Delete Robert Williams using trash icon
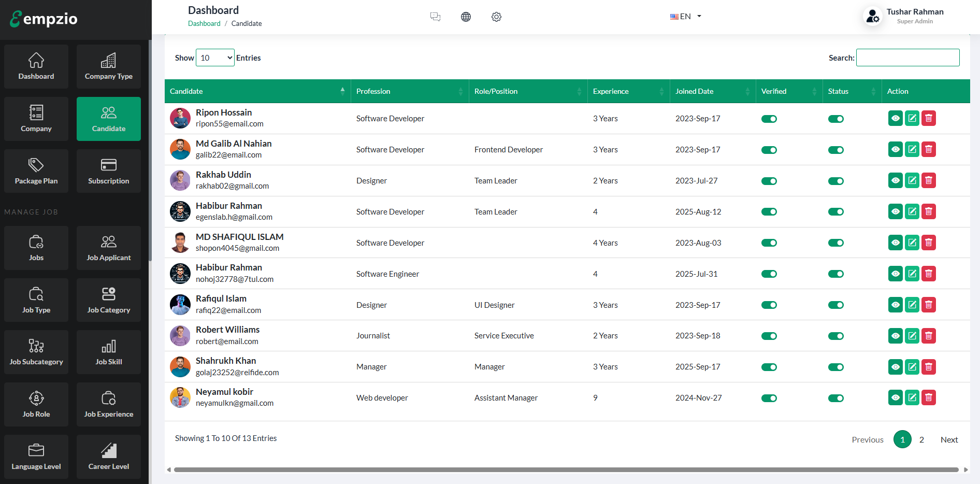This screenshot has width=980, height=484. pos(929,336)
